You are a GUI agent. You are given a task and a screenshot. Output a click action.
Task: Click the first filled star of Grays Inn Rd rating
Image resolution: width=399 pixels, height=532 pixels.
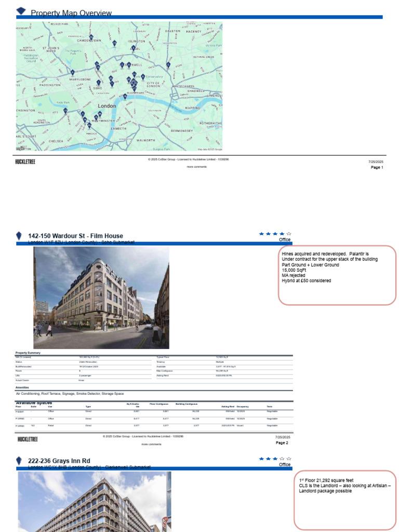(x=261, y=459)
